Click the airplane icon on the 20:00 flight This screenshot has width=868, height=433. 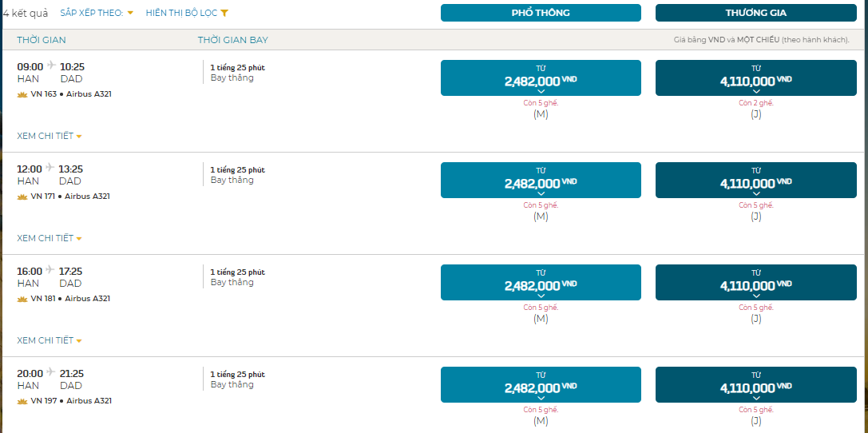[51, 372]
